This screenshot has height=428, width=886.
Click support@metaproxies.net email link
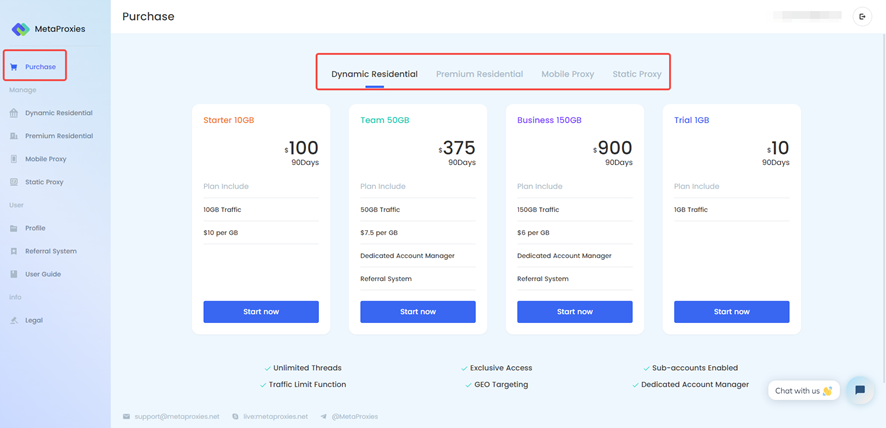pyautogui.click(x=177, y=417)
